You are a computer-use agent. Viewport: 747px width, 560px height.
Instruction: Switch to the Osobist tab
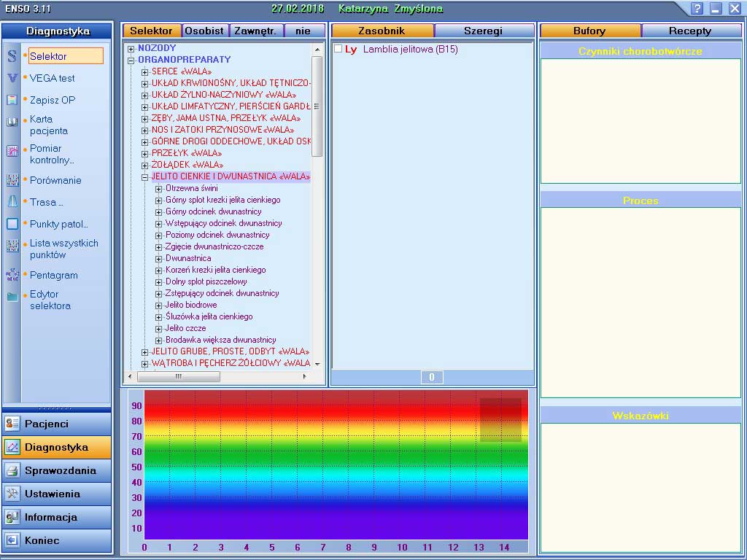pos(205,31)
